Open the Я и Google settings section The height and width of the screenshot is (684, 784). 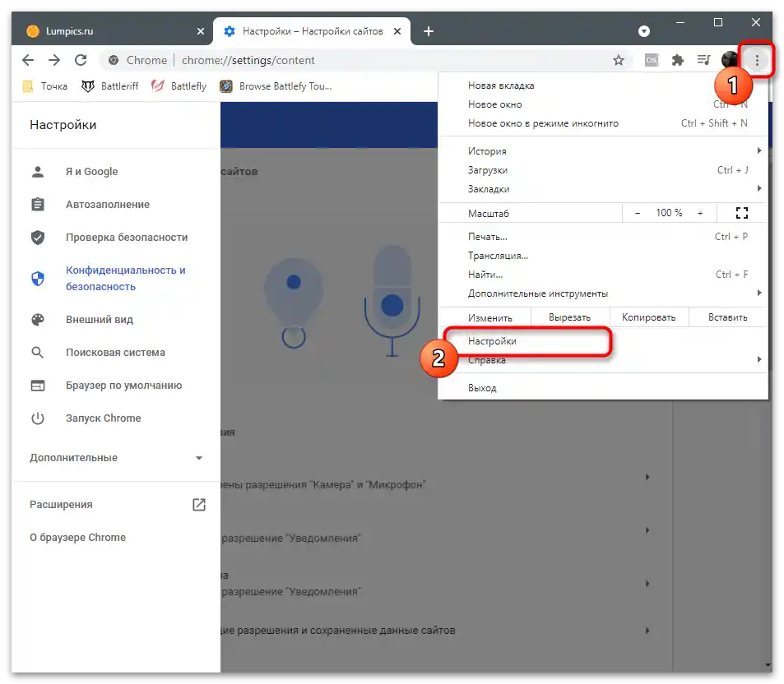(x=115, y=172)
